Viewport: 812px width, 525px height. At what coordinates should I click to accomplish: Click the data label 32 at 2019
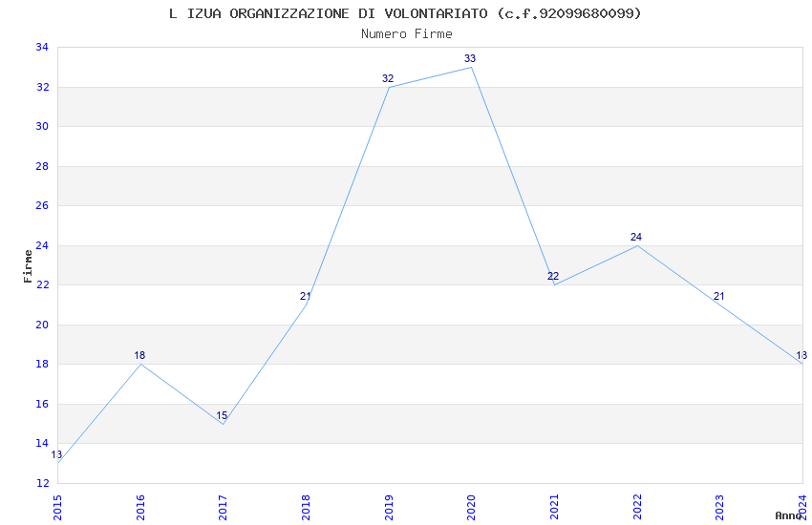pos(388,78)
